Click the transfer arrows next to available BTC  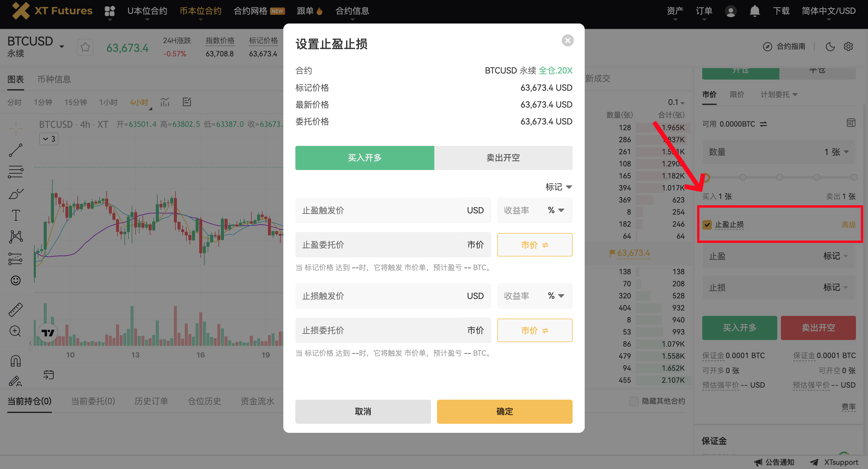763,124
